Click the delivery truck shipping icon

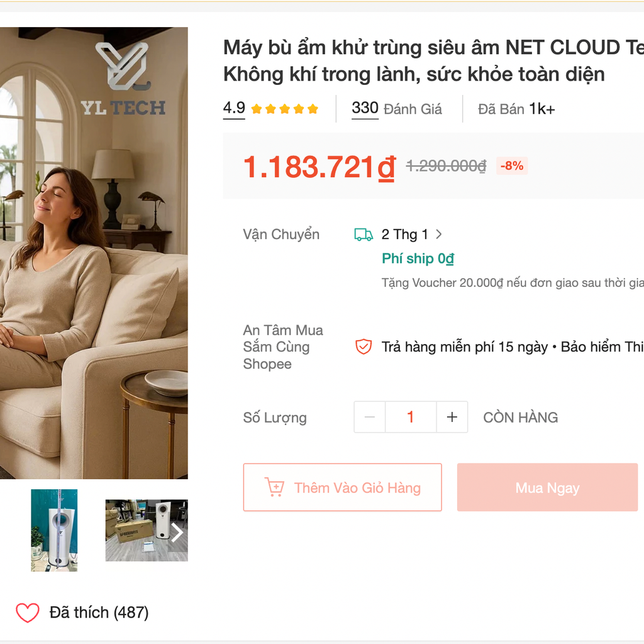coord(364,235)
